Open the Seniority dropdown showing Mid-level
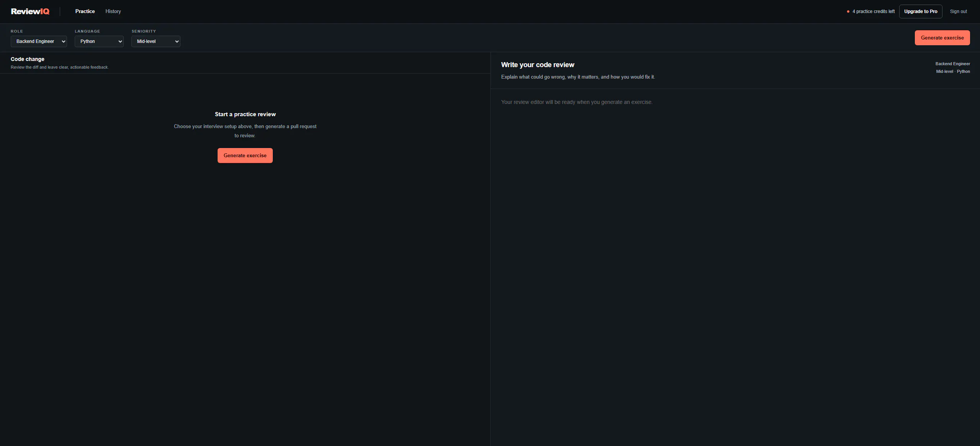This screenshot has width=980, height=446. pos(156,41)
